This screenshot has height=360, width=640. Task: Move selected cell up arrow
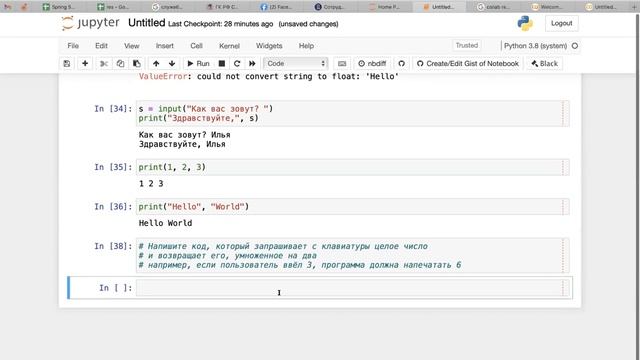(156, 64)
